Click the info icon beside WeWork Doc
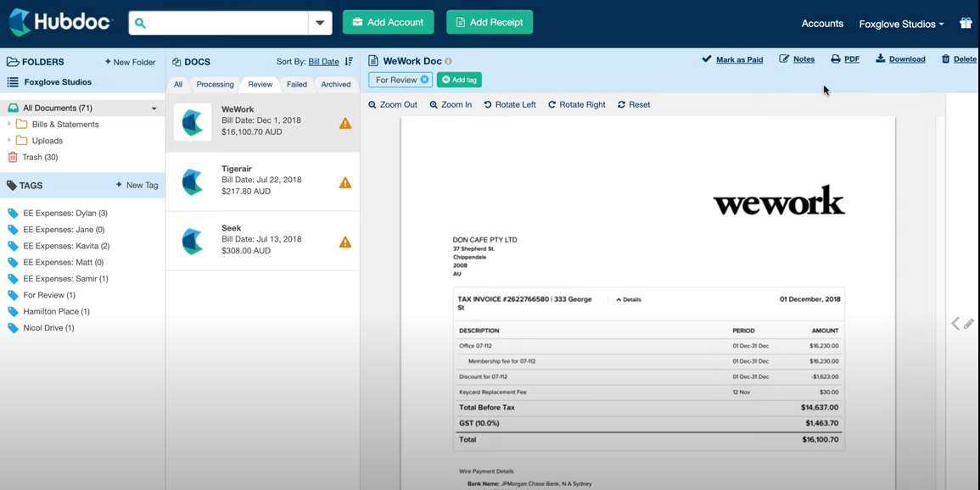The height and width of the screenshot is (490, 980). point(449,61)
